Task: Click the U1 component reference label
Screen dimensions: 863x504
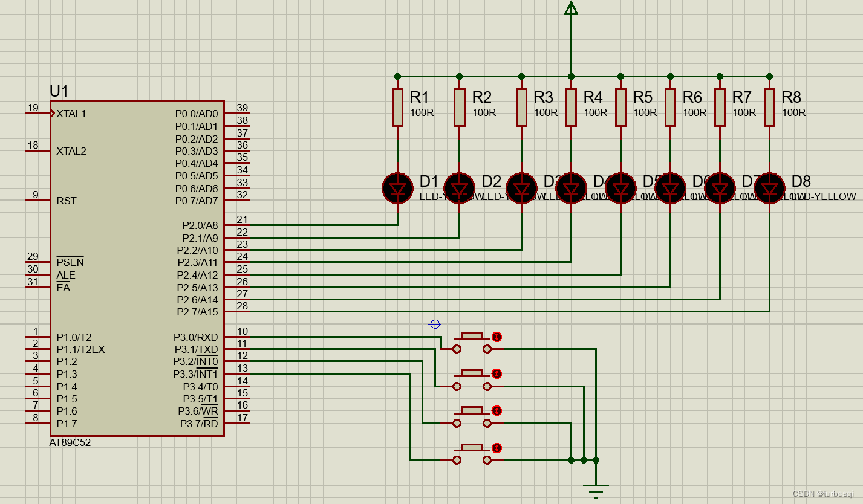Action: coord(59,92)
